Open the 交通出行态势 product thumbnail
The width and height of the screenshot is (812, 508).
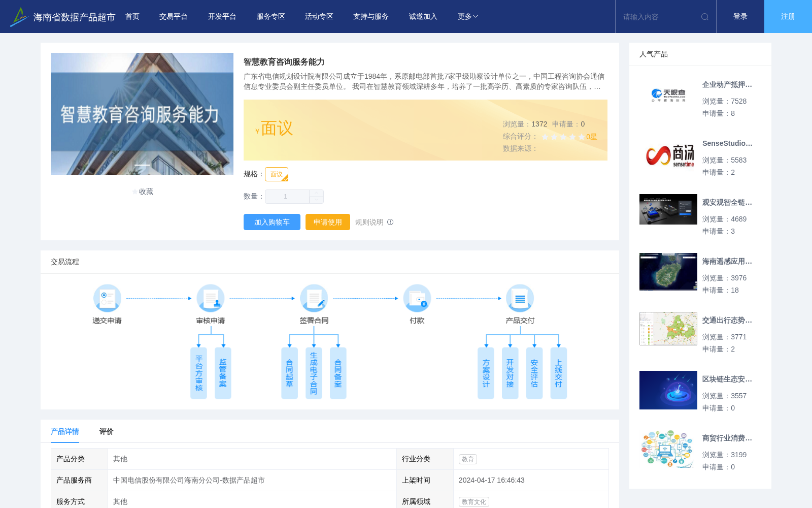click(668, 329)
